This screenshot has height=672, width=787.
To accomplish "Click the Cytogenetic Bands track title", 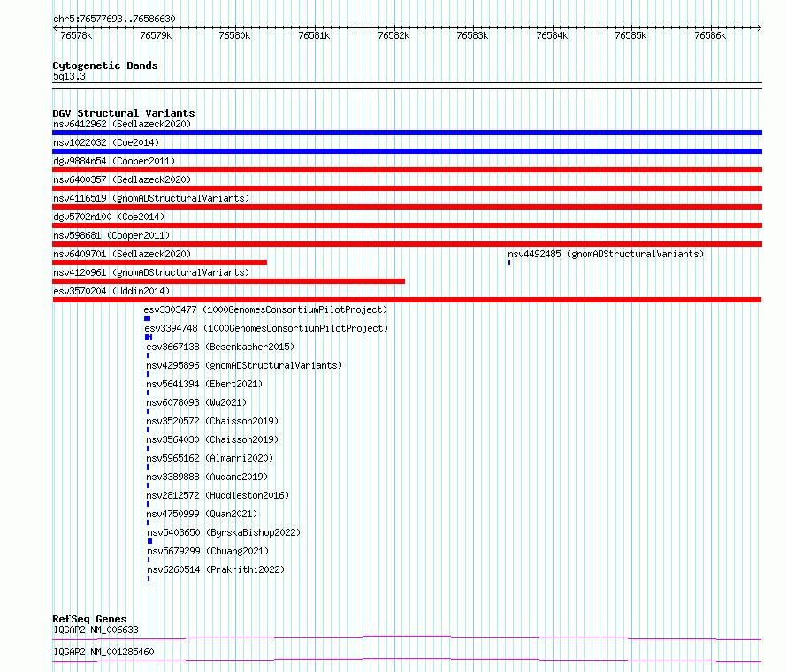I will click(x=105, y=65).
